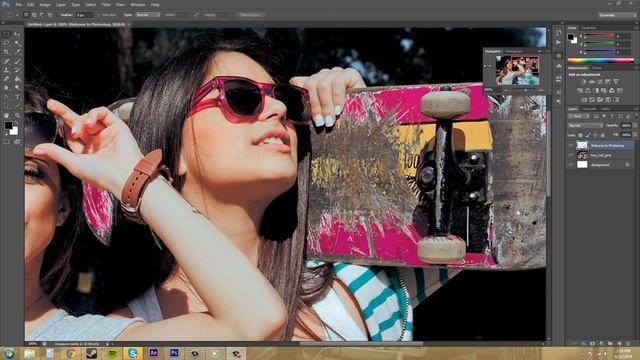Toggle Quick Mask mode at toolbar bottom
The height and width of the screenshot is (360, 640).
pos(7,142)
